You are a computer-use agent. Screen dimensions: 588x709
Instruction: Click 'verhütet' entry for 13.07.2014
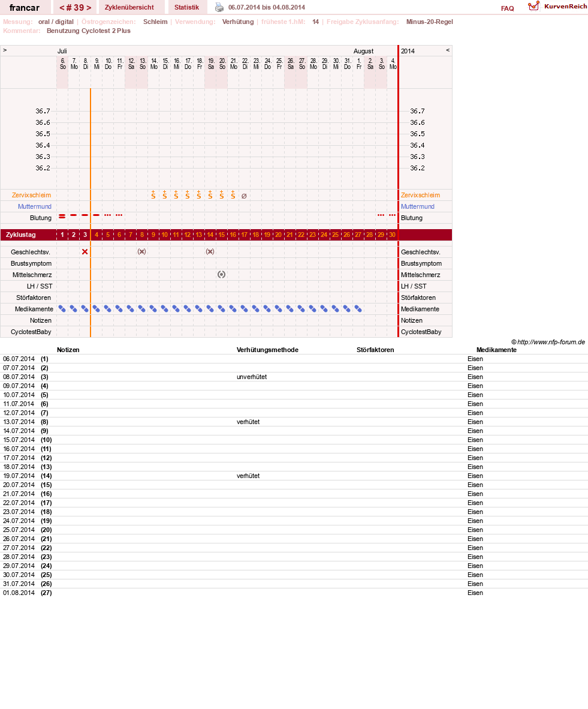pos(248,422)
